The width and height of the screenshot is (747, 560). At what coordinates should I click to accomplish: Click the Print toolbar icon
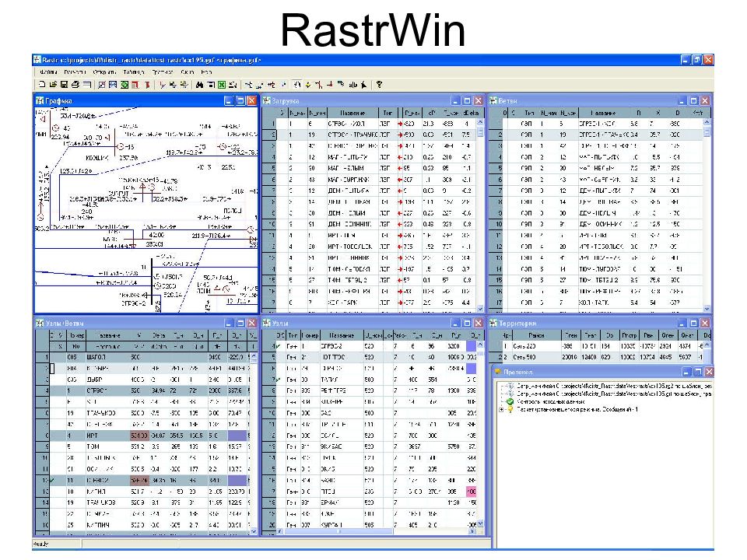75,85
